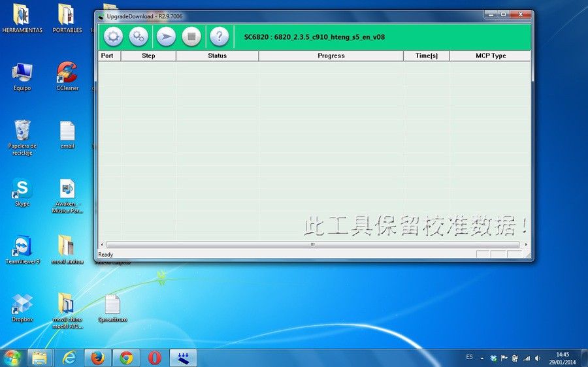The height and width of the screenshot is (367, 588).
Task: Select the movil sinhoa folder
Action: [x=67, y=250]
